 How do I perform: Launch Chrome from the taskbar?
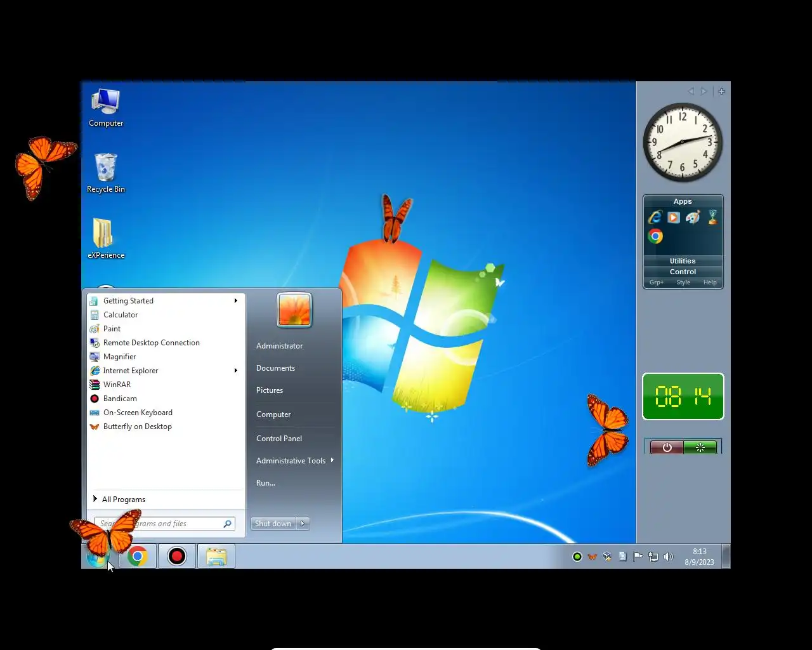[138, 557]
